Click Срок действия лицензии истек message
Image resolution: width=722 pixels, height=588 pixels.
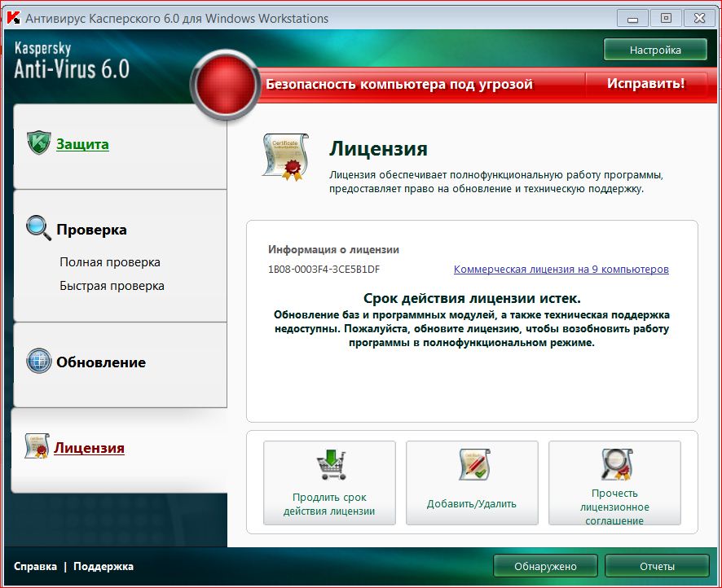(472, 298)
